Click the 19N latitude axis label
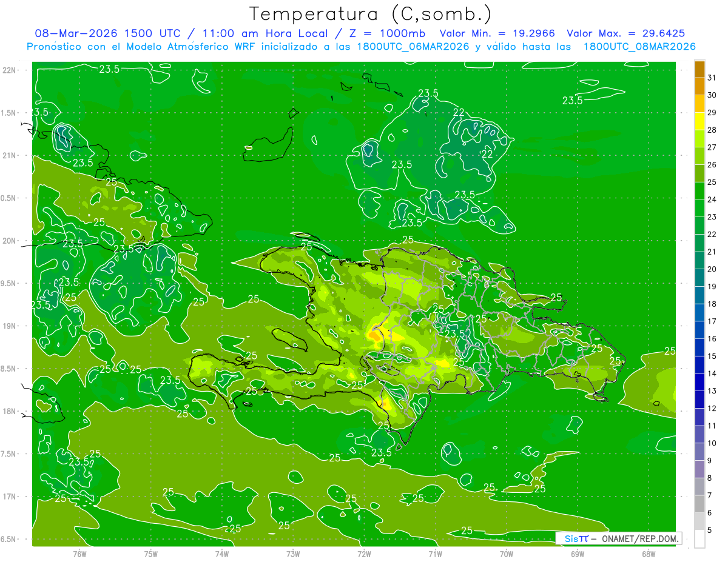The image size is (728, 562). coord(9,326)
